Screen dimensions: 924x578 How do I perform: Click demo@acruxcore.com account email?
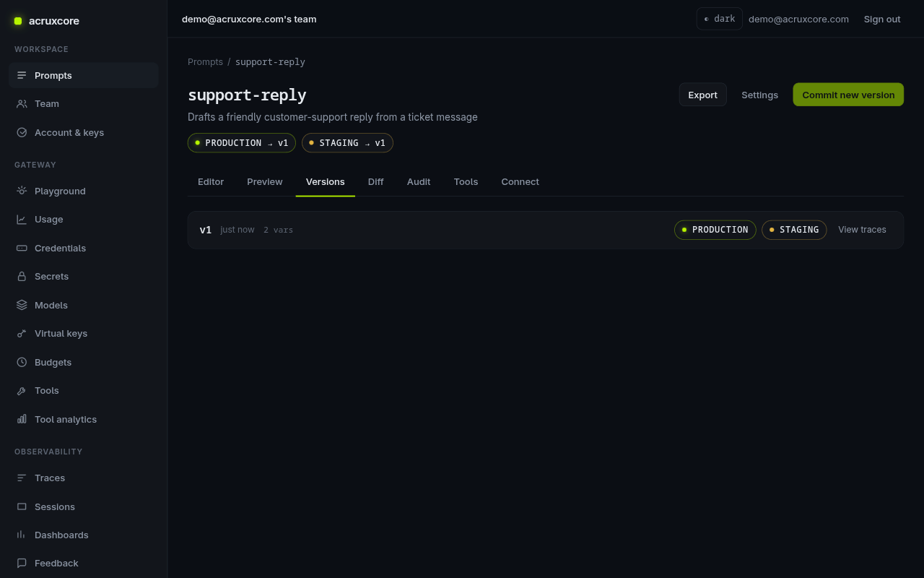(798, 19)
